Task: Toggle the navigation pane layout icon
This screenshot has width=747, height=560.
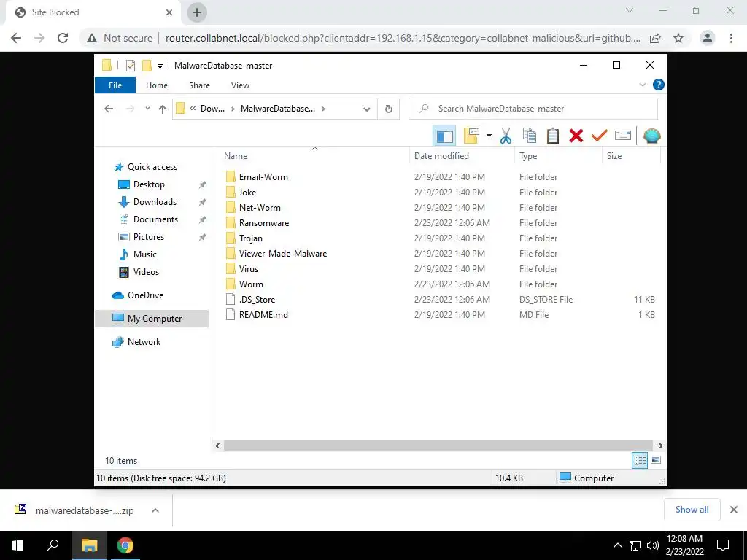Action: tap(444, 136)
